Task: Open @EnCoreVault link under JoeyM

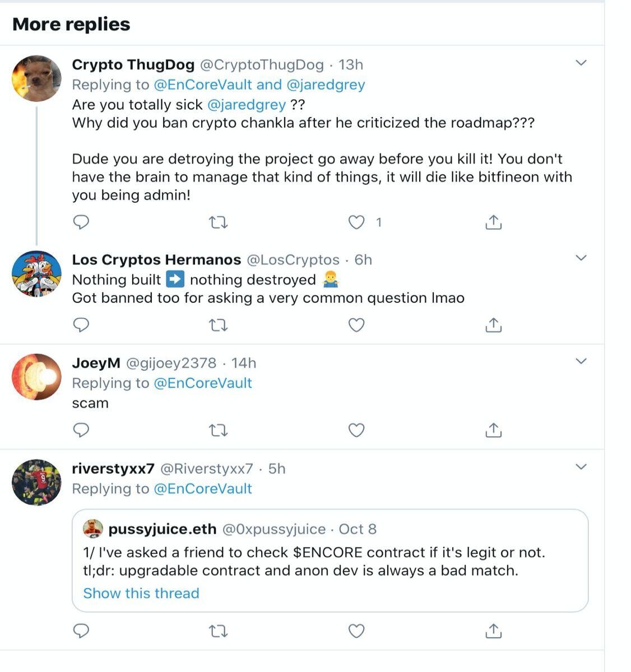Action: pyautogui.click(x=203, y=383)
